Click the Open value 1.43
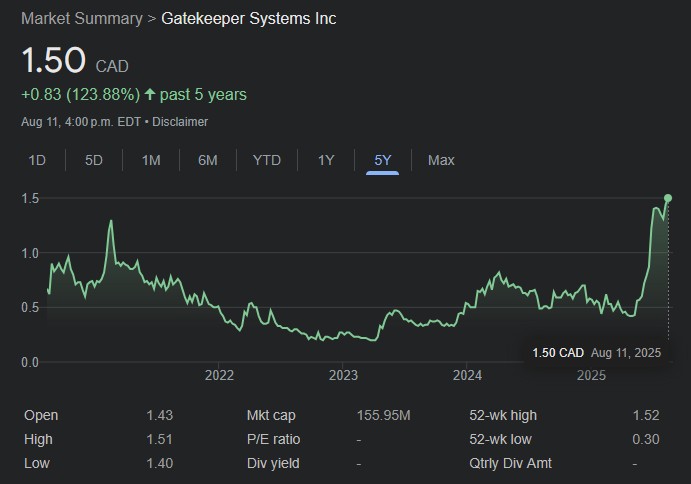 click(160, 415)
